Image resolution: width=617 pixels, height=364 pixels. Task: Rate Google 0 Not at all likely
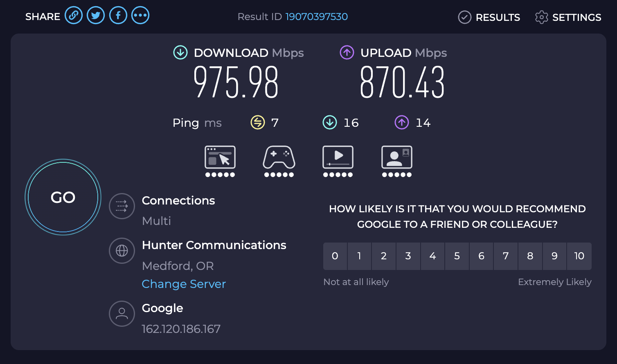(335, 256)
